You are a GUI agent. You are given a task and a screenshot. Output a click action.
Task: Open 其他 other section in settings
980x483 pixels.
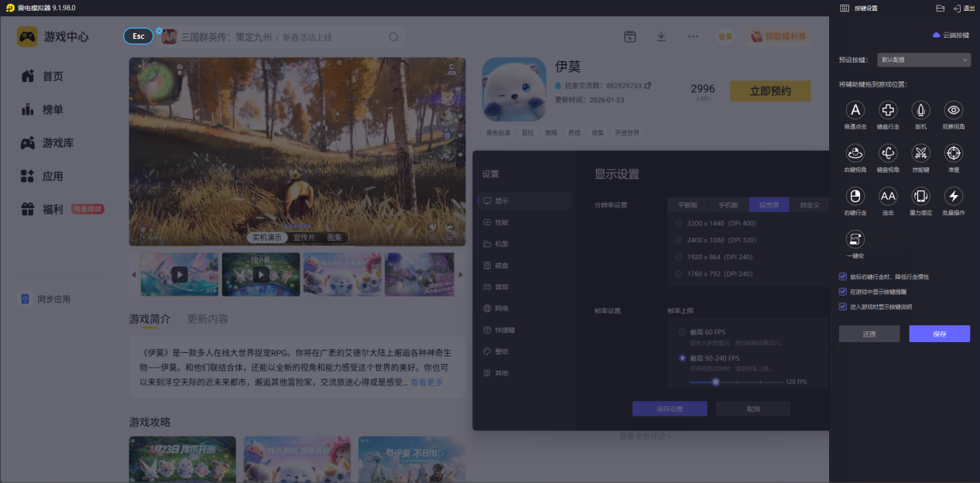click(x=525, y=373)
